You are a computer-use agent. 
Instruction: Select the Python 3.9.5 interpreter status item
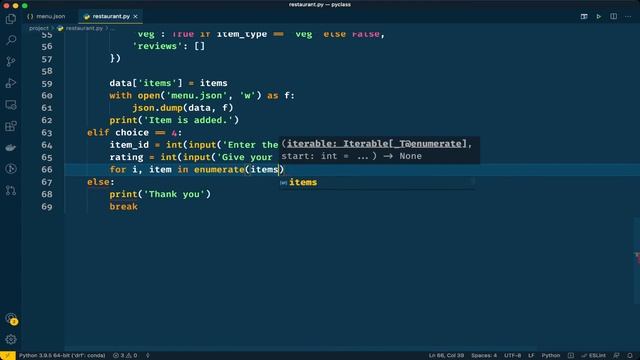[62, 356]
